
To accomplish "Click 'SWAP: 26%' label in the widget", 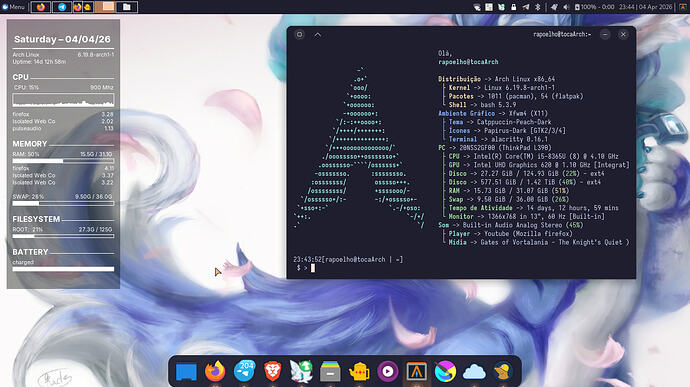I will pos(28,197).
